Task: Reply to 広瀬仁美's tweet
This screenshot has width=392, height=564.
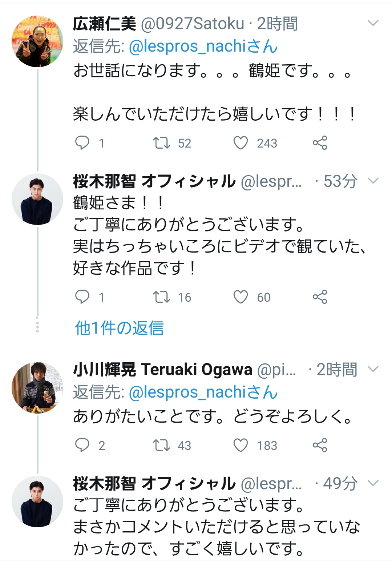Action: click(x=82, y=143)
